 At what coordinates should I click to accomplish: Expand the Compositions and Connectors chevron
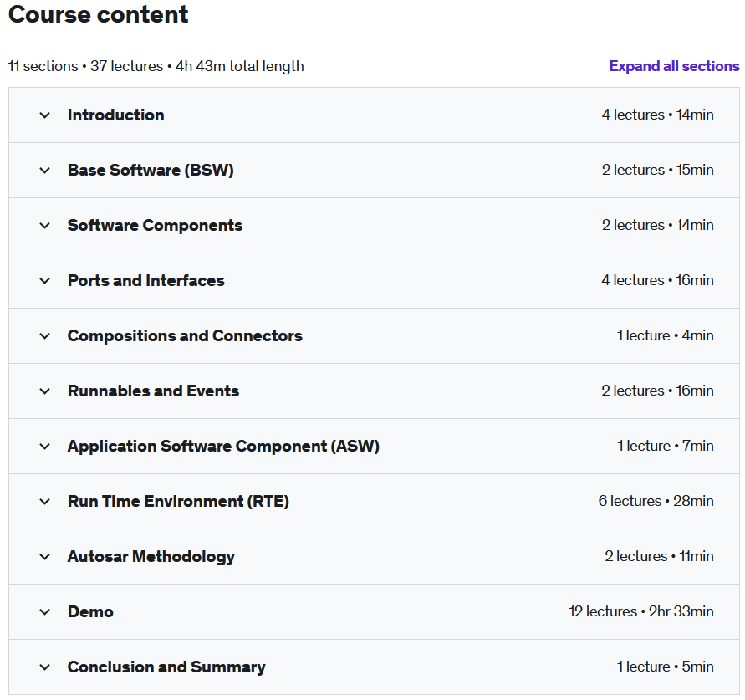(x=44, y=336)
